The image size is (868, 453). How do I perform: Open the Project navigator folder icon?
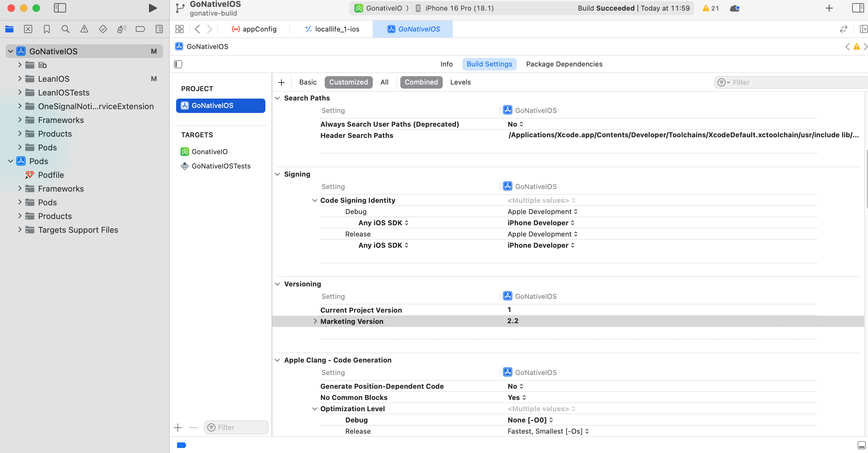9,29
